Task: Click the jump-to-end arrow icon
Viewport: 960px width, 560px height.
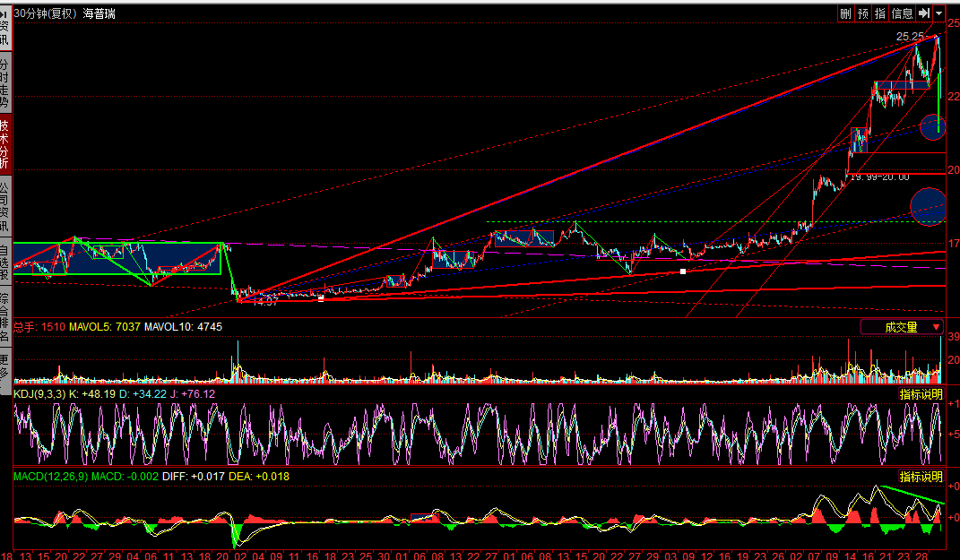Action: (x=924, y=13)
